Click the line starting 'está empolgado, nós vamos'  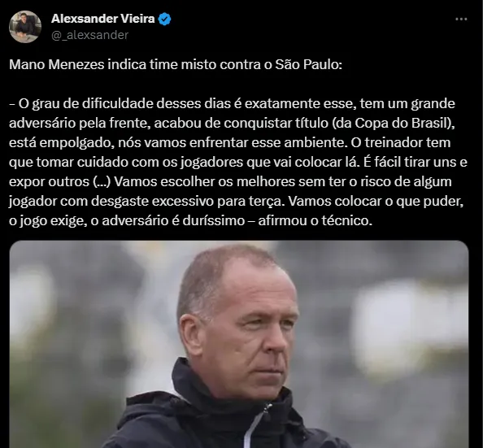[x=230, y=143]
